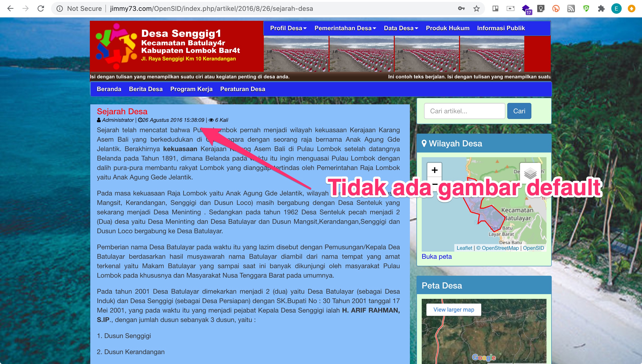The image size is (642, 364).
Task: Open the Profil Desa dropdown
Action: [x=288, y=28]
